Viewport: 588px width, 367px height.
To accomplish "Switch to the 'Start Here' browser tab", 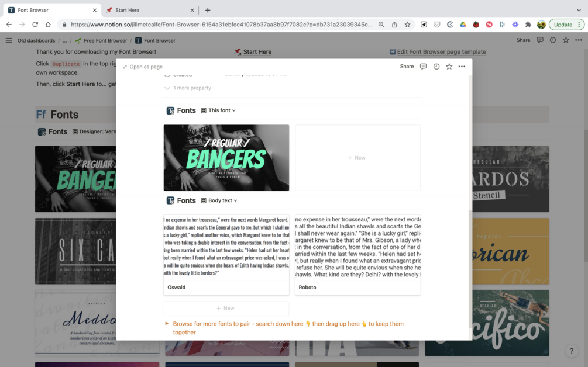I will point(150,10).
